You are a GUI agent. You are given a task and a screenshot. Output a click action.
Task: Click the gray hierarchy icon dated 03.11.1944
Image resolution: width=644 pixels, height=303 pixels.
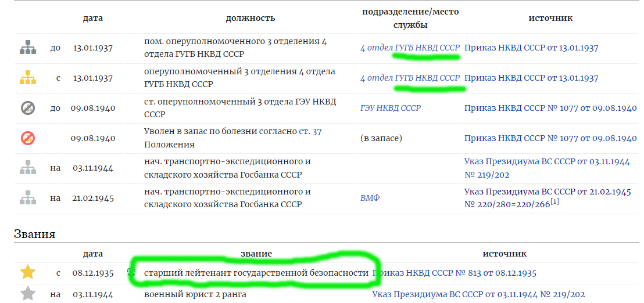coord(28,168)
